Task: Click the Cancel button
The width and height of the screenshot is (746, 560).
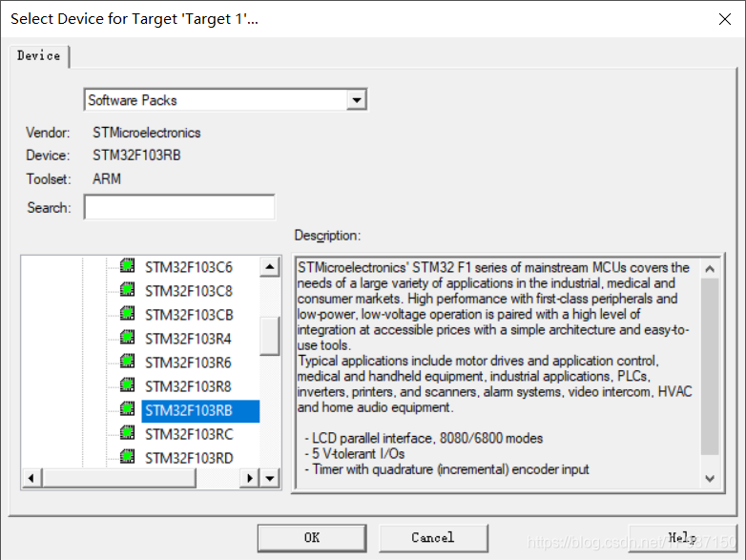Action: pyautogui.click(x=433, y=538)
